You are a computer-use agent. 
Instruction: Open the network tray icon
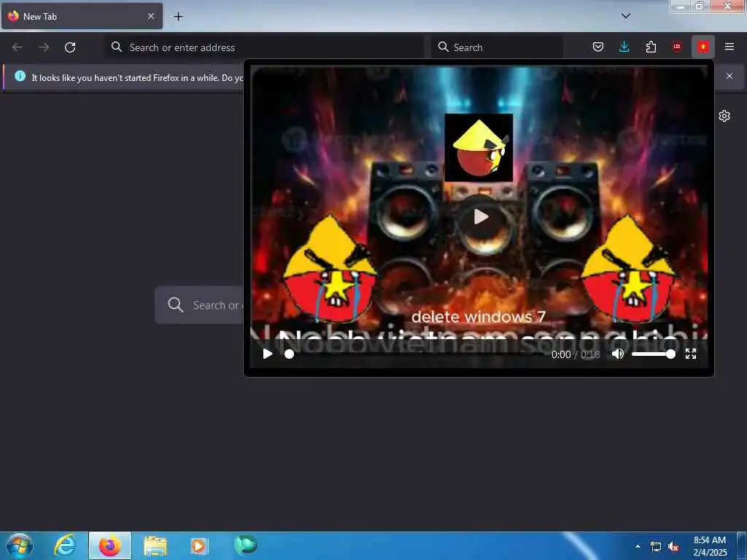point(656,547)
